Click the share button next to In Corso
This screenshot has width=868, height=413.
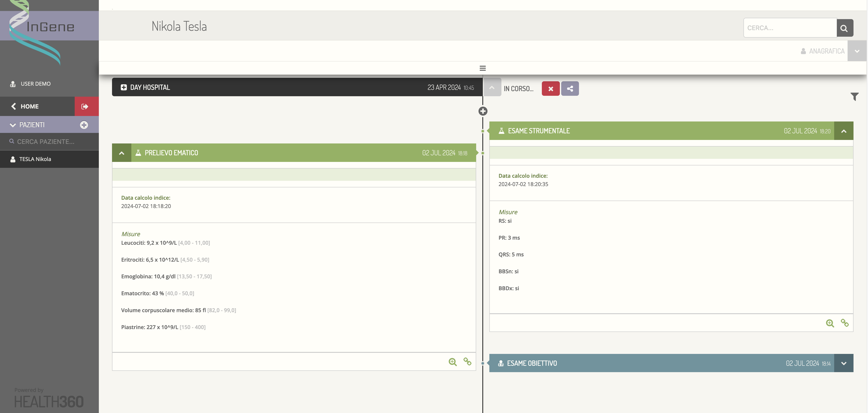570,89
